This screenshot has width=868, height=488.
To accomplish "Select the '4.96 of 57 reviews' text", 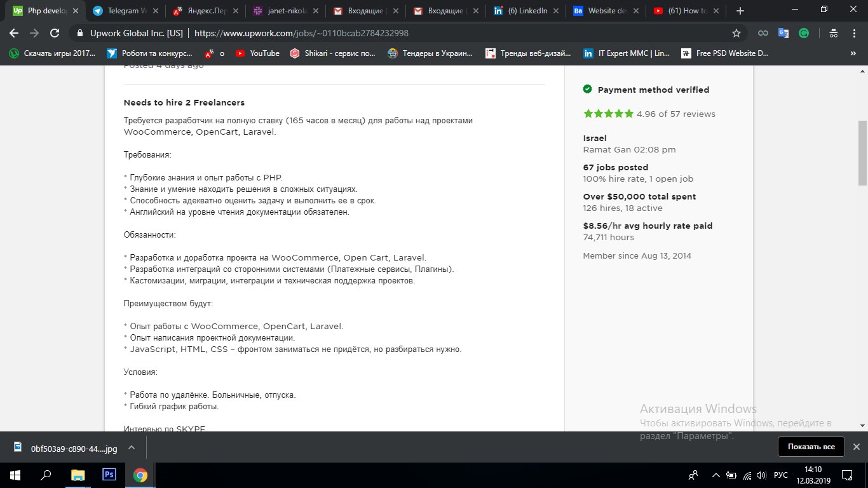I will [x=676, y=114].
